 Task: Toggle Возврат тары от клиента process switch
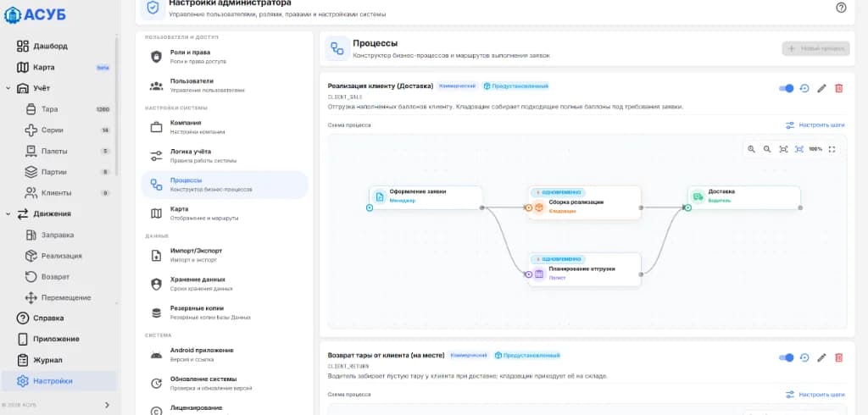786,358
